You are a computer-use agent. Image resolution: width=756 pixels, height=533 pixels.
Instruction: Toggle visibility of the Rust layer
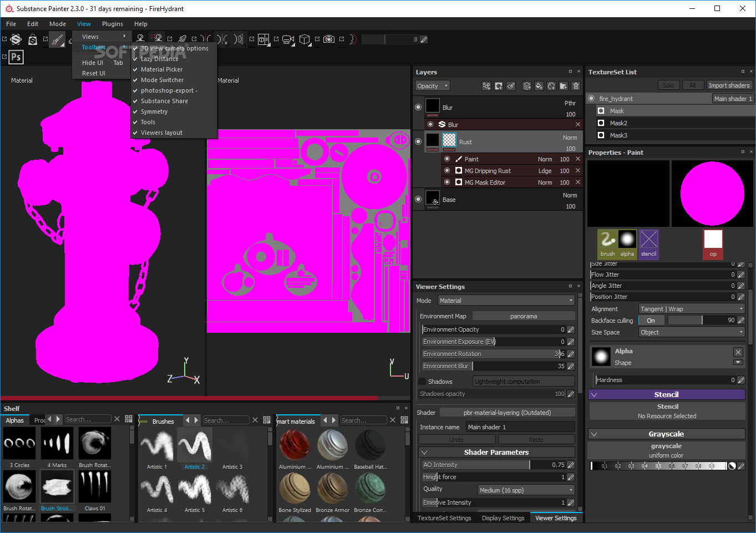tap(418, 141)
